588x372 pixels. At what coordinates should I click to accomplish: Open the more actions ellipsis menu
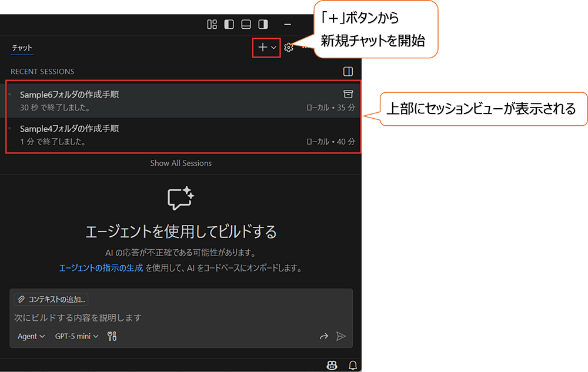[x=304, y=48]
